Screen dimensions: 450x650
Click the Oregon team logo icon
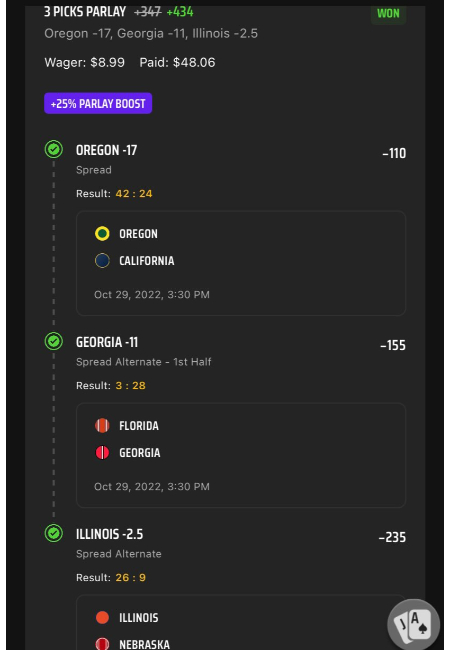click(x=102, y=234)
